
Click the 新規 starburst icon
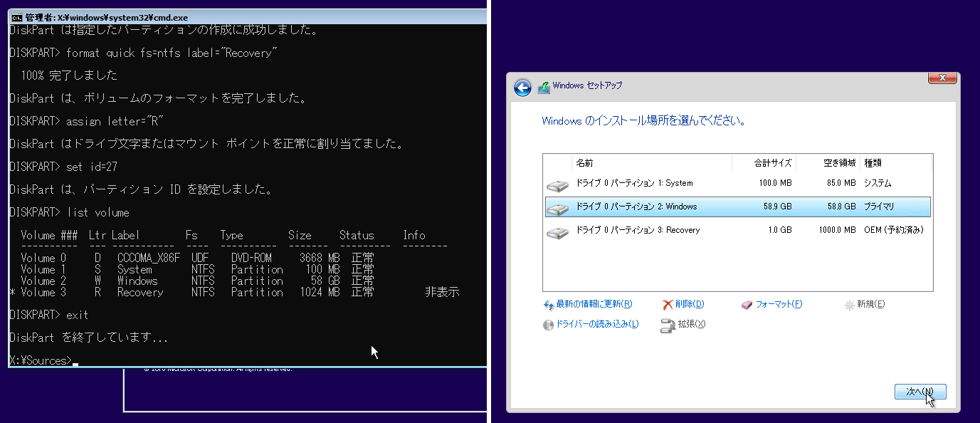(x=849, y=305)
